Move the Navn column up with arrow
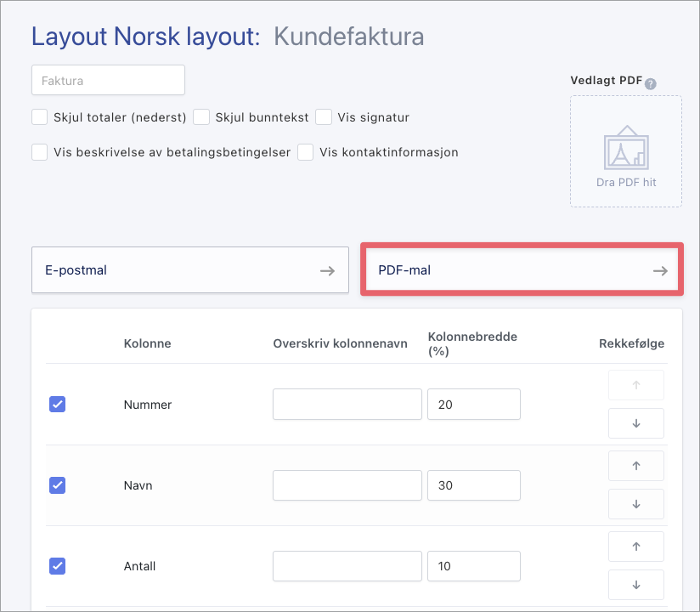The image size is (700, 612). click(635, 465)
